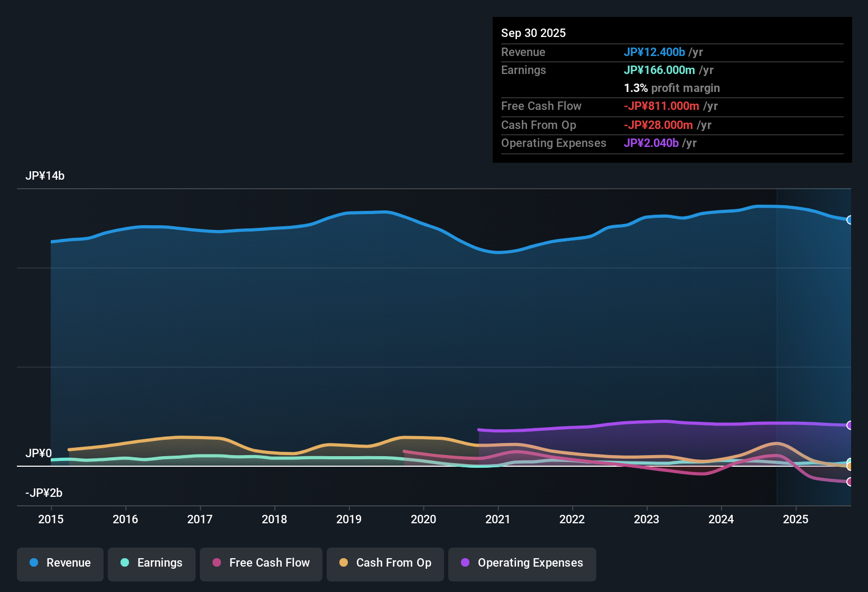Click the JP¥12.400b Revenue value link
This screenshot has height=592, width=868.
(x=655, y=52)
